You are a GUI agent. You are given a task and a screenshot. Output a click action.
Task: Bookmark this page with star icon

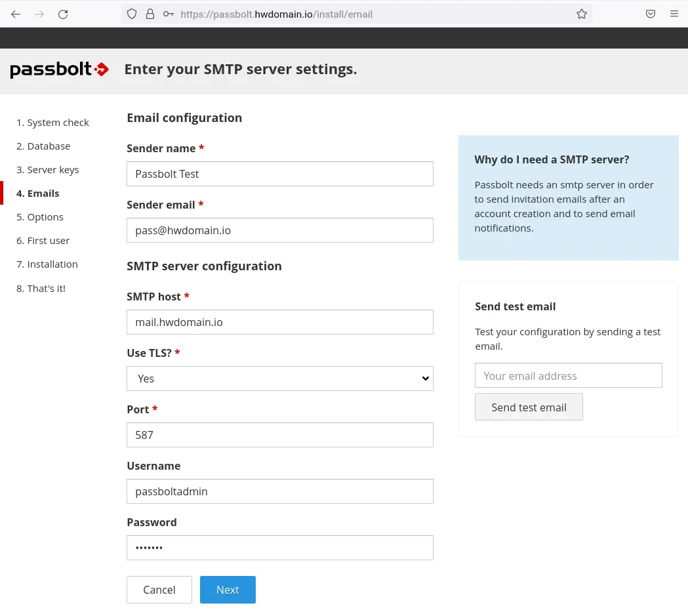click(582, 14)
